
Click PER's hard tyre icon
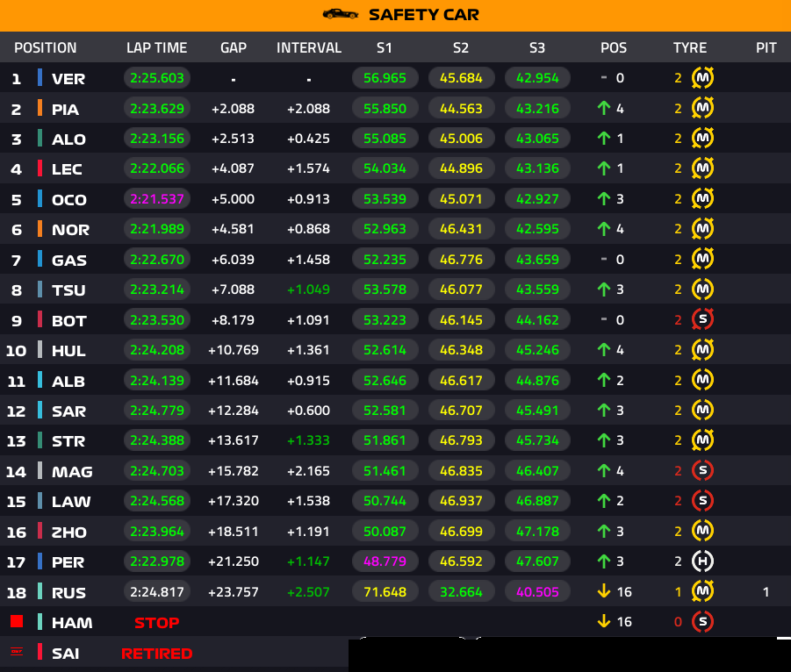tap(702, 561)
